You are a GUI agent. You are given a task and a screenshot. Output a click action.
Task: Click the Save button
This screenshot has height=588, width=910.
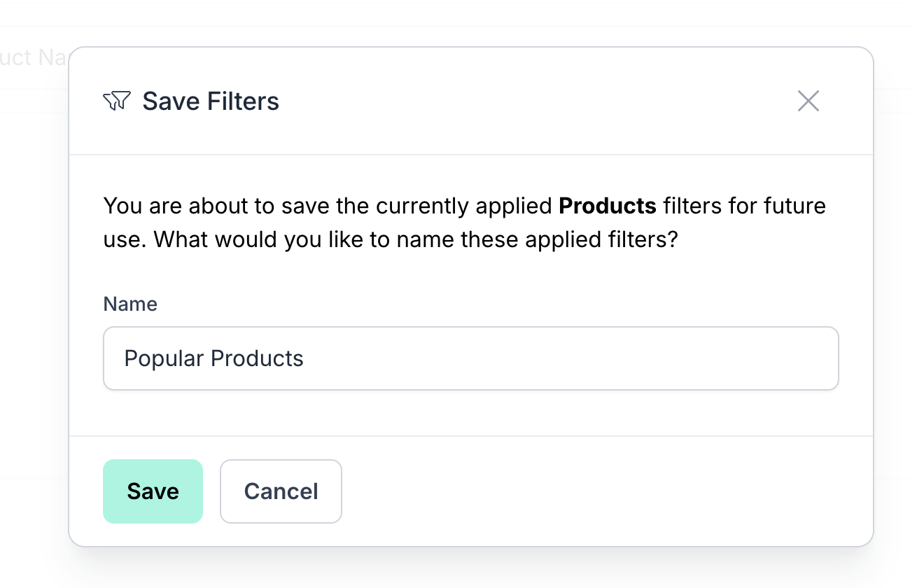[x=153, y=491]
